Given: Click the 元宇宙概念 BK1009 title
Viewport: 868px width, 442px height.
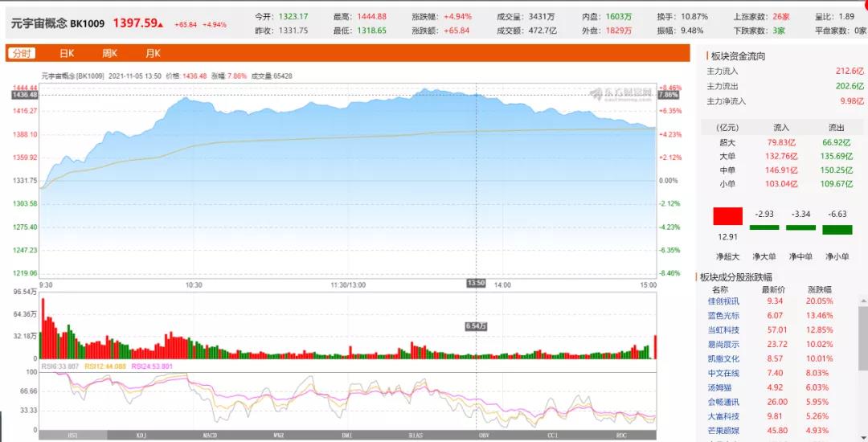Looking at the screenshot, I should point(58,24).
